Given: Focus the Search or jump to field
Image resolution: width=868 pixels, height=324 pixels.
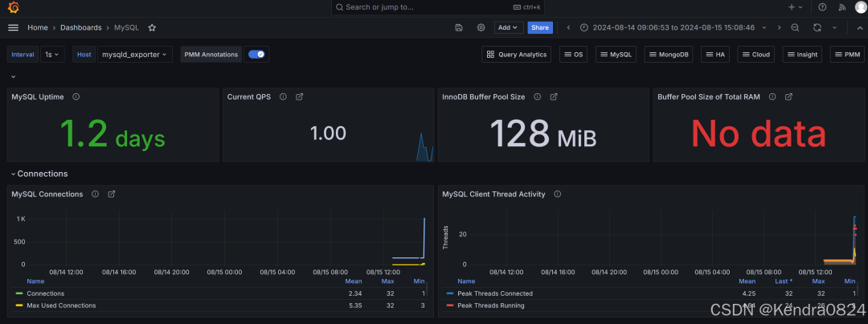Looking at the screenshot, I should (438, 7).
